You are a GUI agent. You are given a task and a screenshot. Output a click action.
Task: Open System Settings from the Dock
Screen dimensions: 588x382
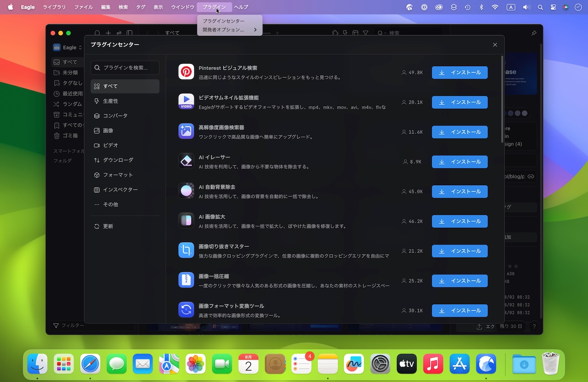380,364
